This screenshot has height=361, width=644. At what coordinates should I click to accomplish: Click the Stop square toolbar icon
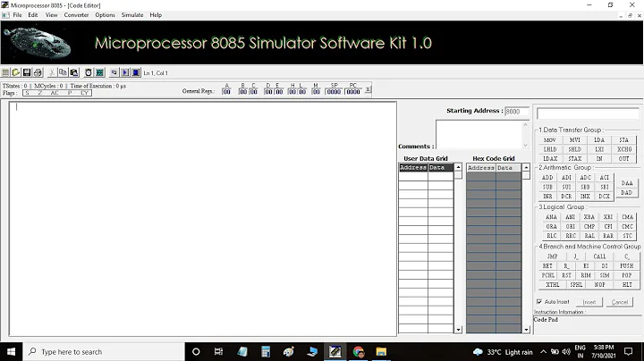(x=136, y=72)
